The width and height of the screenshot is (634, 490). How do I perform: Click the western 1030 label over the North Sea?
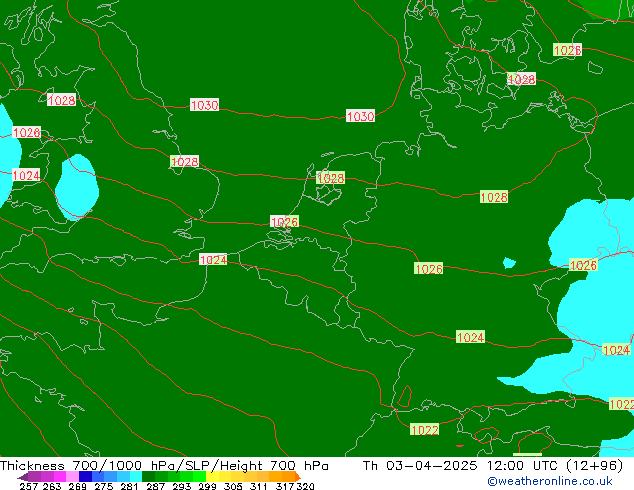[x=205, y=105]
